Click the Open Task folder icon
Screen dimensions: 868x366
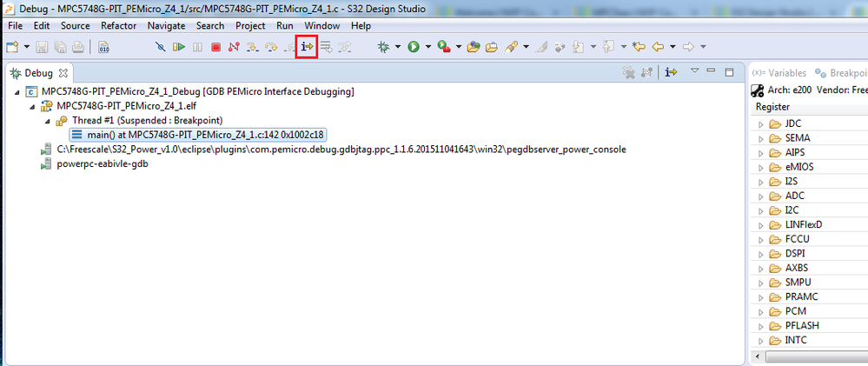[492, 47]
